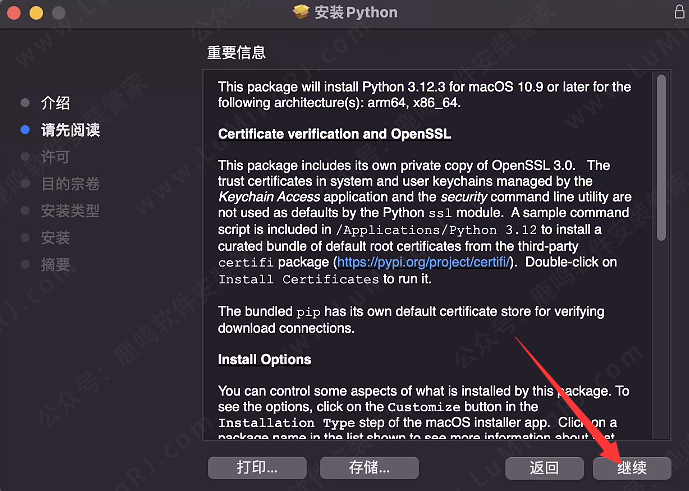
Task: Click the package icon in the title bar
Action: pos(301,13)
